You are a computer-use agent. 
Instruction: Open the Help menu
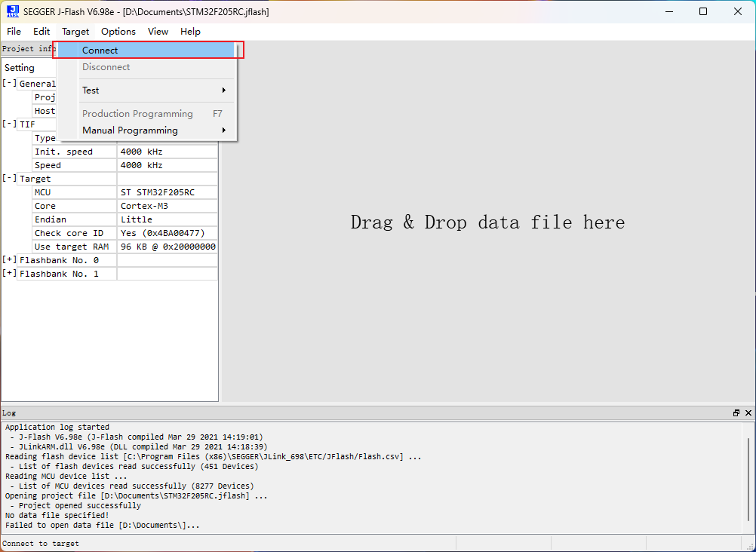tap(190, 32)
